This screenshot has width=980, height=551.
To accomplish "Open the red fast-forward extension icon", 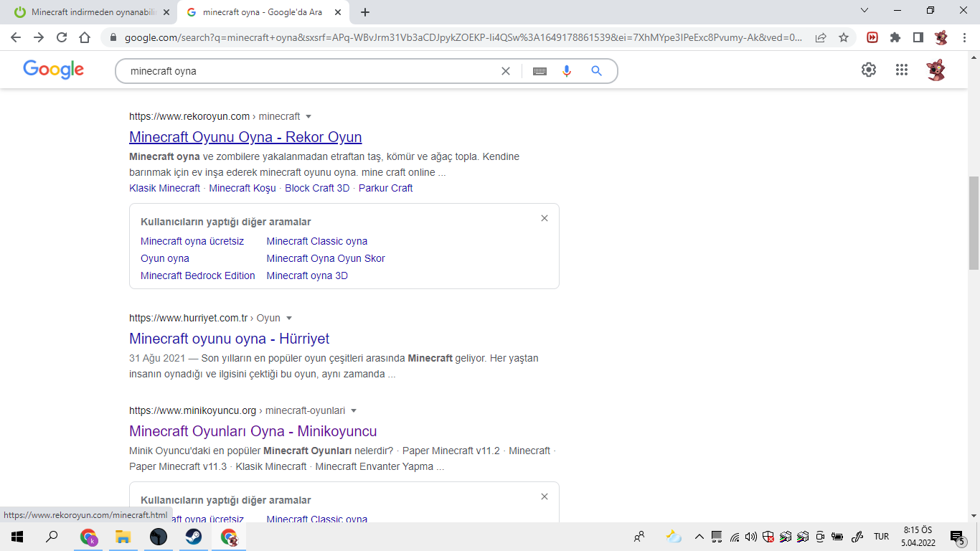I will 872,37.
